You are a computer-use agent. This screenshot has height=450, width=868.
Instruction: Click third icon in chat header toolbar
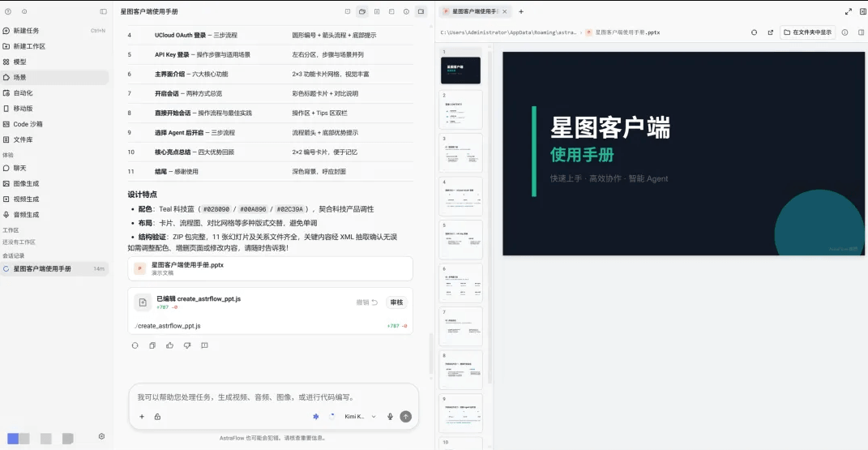pyautogui.click(x=376, y=11)
